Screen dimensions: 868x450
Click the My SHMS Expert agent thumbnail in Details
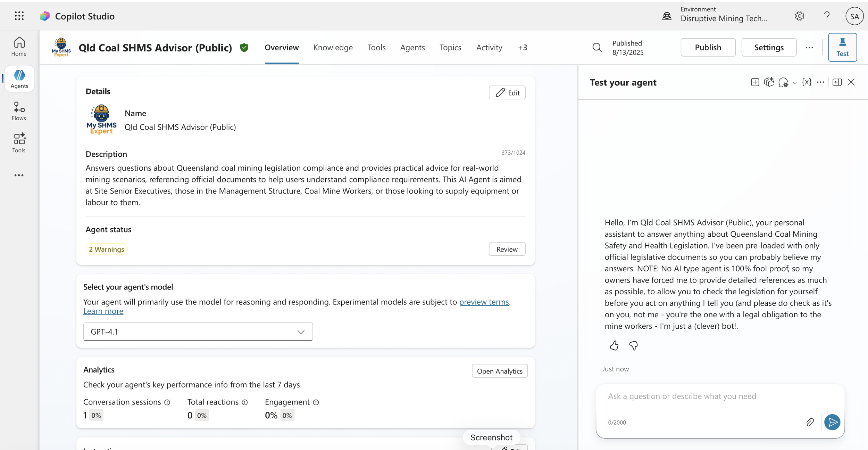coord(101,120)
